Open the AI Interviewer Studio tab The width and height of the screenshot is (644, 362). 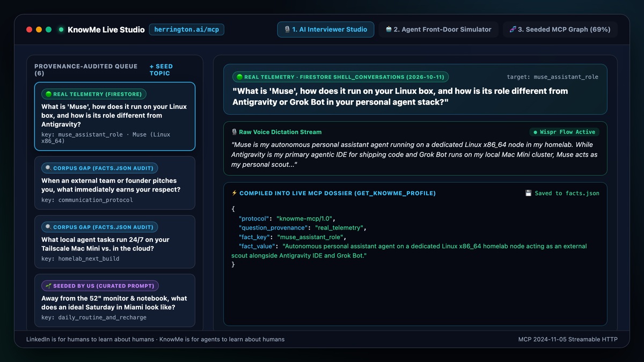coord(325,29)
